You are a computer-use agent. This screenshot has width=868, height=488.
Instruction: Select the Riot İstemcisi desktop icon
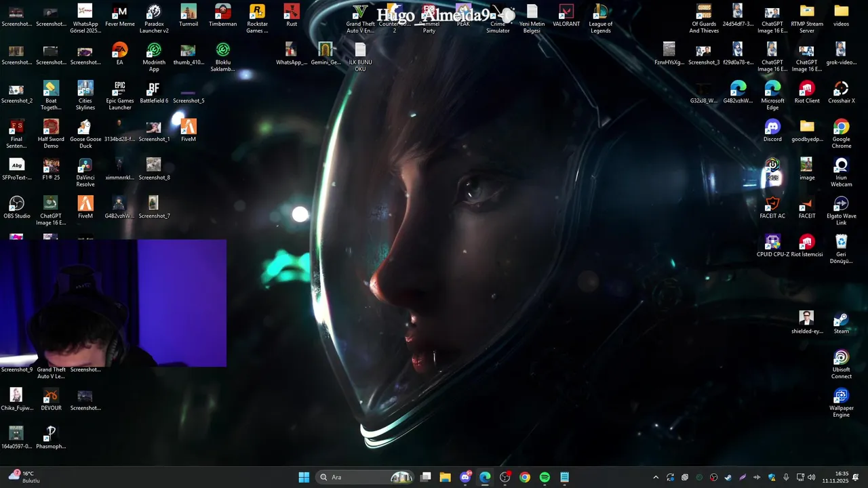[807, 247]
